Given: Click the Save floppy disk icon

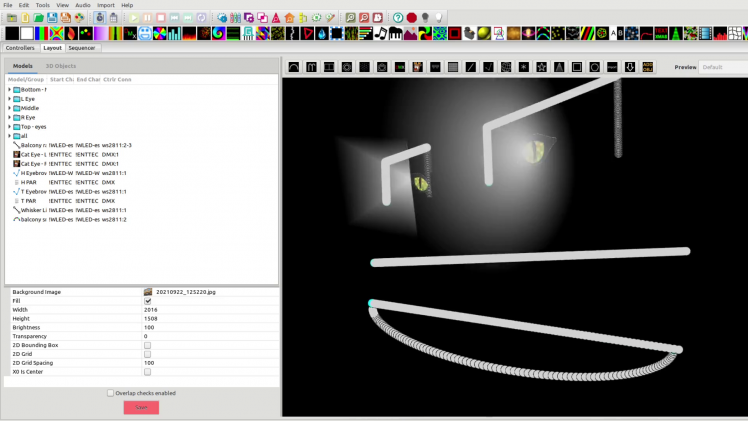Looking at the screenshot, I should (x=52, y=18).
